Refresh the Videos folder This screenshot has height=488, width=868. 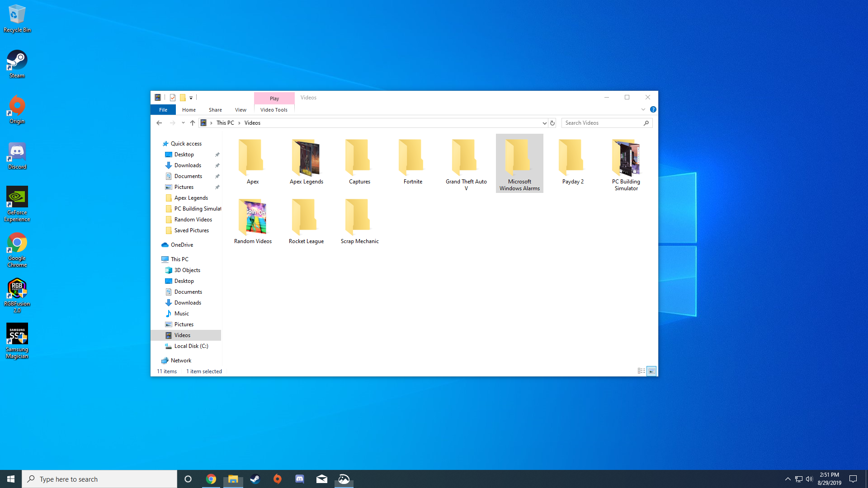pyautogui.click(x=552, y=123)
